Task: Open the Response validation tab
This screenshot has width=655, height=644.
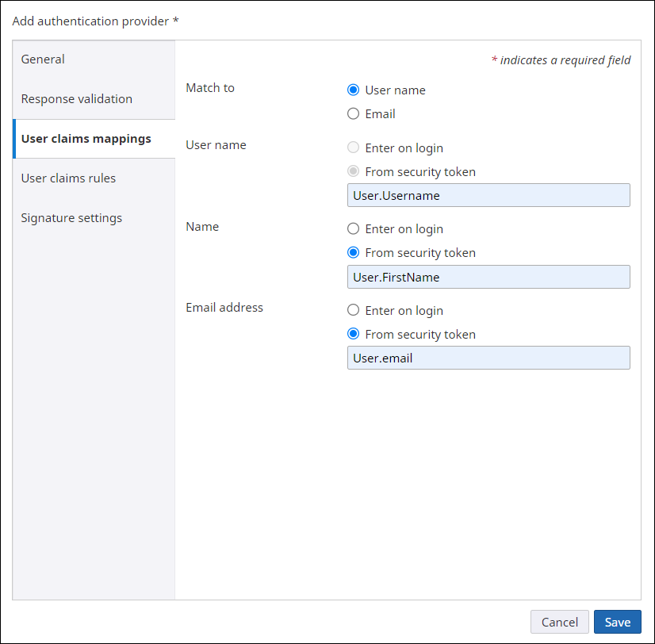Action: [76, 98]
